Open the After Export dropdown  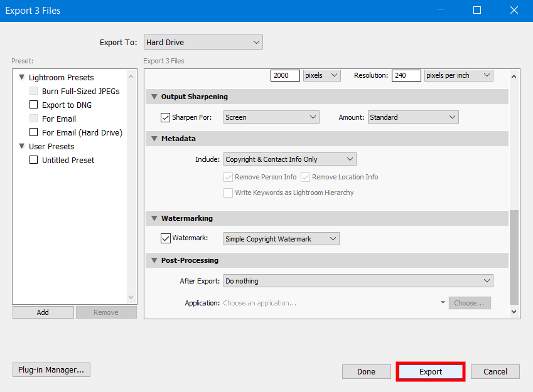point(358,281)
